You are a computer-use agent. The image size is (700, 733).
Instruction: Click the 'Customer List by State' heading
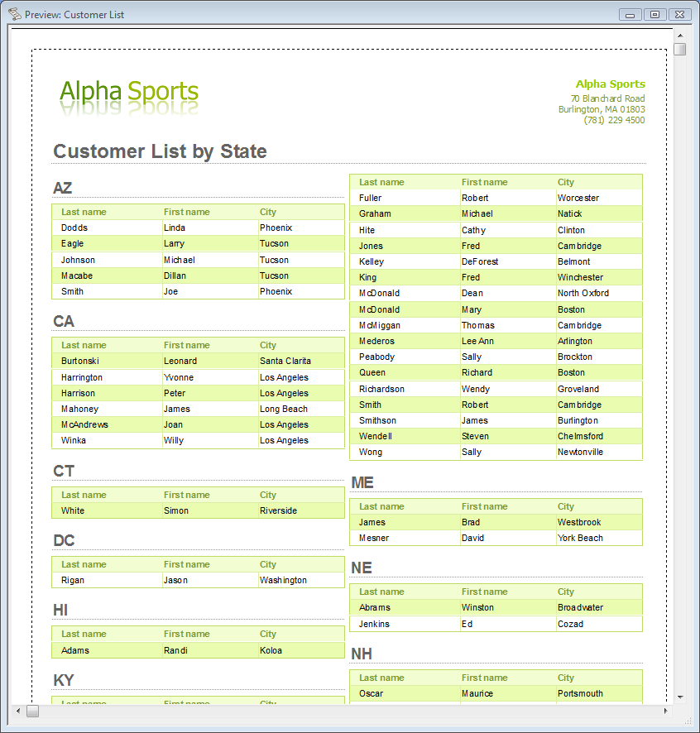(160, 151)
